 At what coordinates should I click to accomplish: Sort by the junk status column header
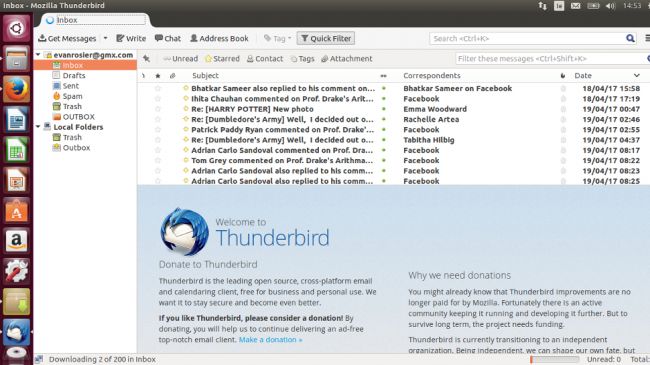click(x=563, y=76)
